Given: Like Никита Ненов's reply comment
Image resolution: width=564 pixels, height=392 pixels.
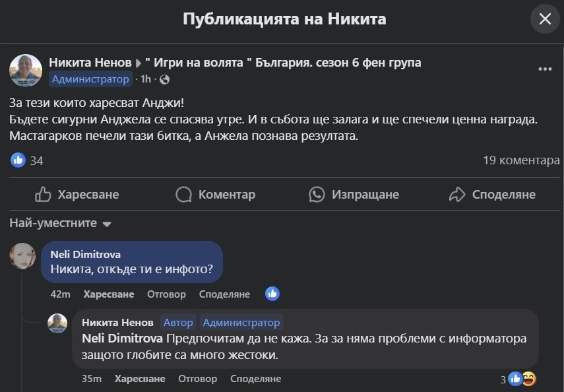Looking at the screenshot, I should (140, 379).
